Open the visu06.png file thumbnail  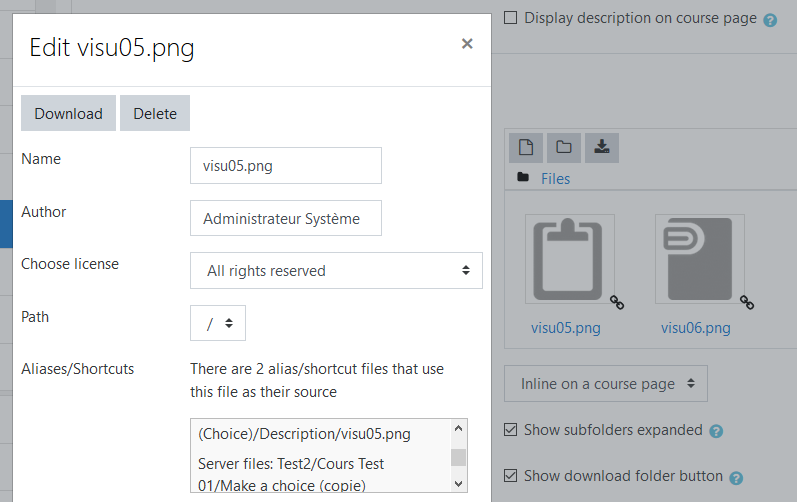click(x=699, y=259)
